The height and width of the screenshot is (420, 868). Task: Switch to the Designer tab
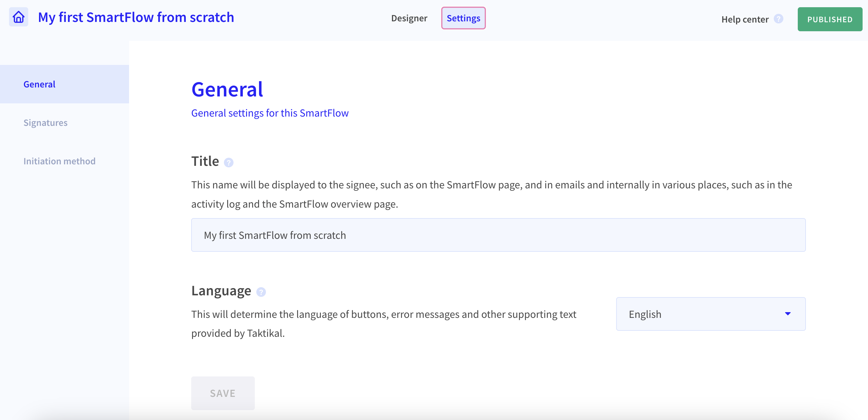click(409, 18)
